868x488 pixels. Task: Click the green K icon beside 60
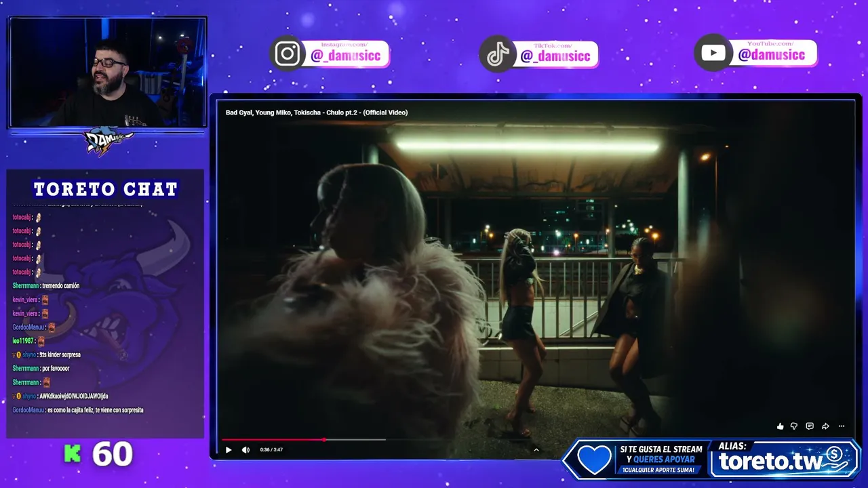[x=73, y=454]
